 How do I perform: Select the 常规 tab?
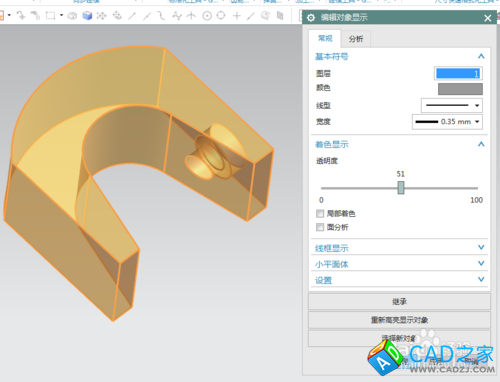coord(325,38)
